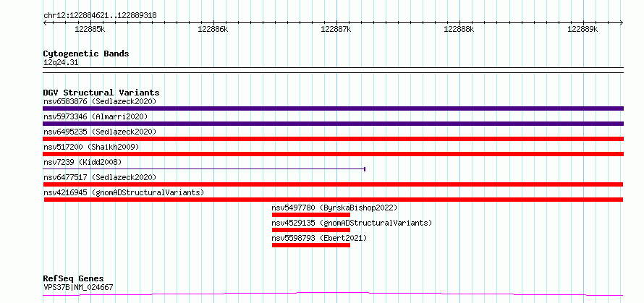Open variant nsv7239 (Kidd2008) label

[x=82, y=162]
